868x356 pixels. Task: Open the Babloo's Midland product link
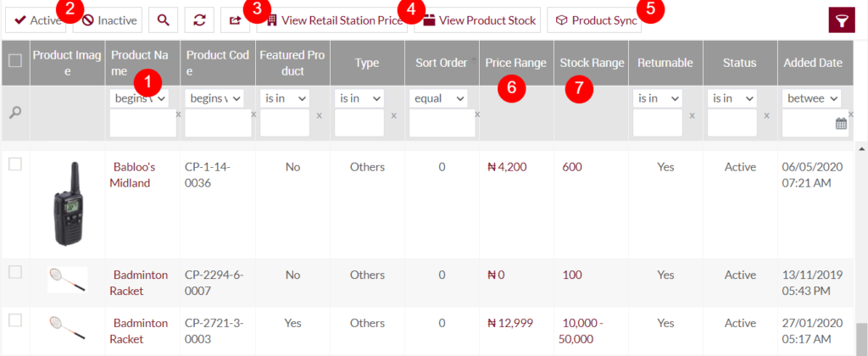coord(131,175)
